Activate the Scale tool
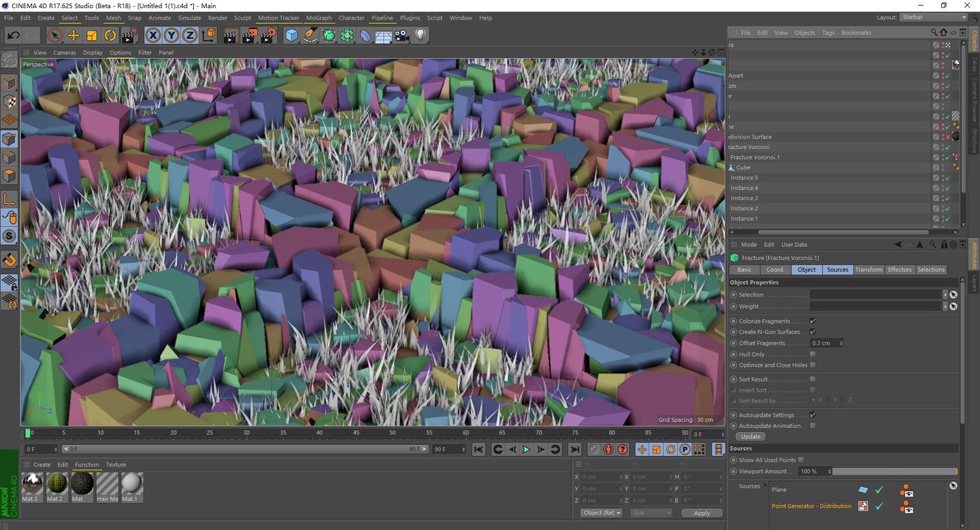This screenshot has height=530, width=980. [91, 35]
